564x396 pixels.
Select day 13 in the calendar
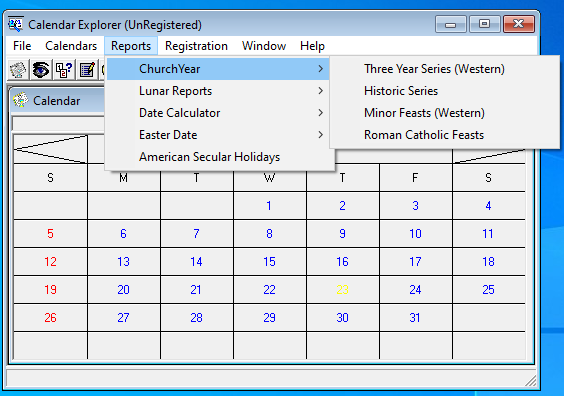coord(123,262)
